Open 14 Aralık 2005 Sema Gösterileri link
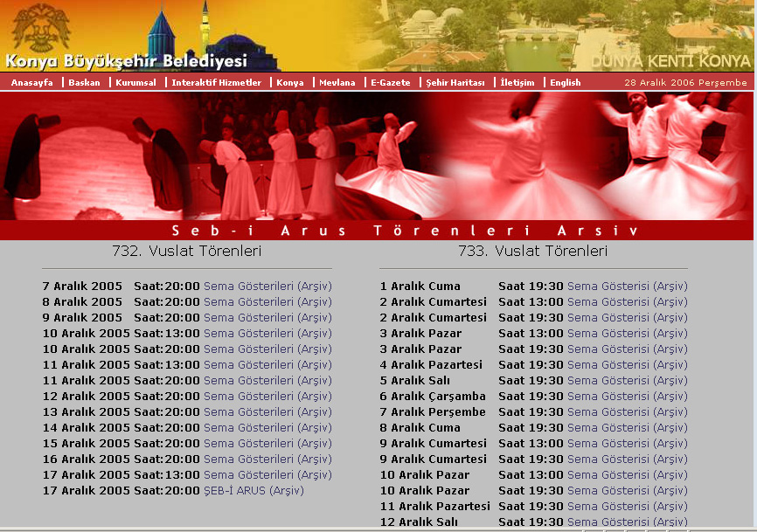The width and height of the screenshot is (757, 532). point(268,427)
